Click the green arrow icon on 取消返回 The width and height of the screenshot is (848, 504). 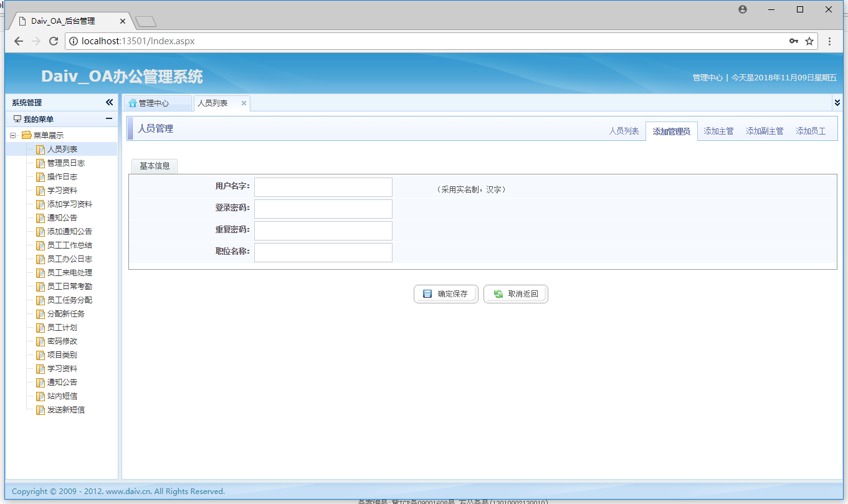coord(498,294)
